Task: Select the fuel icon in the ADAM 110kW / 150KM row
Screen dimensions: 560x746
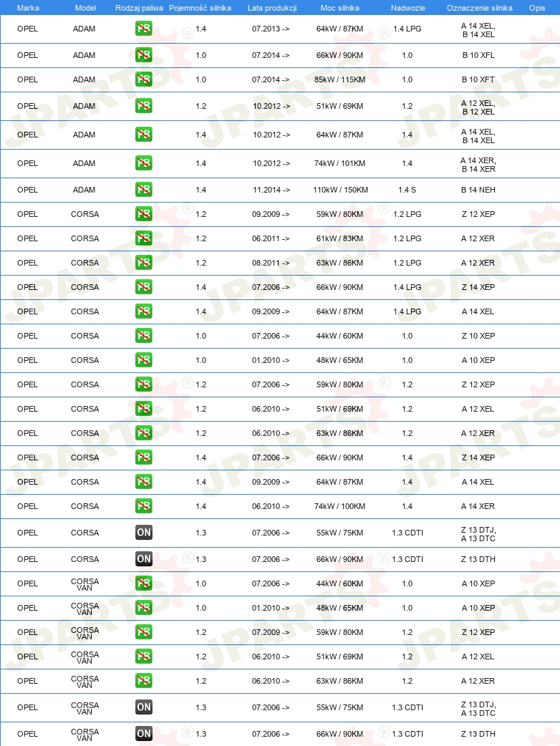Action: 144,190
